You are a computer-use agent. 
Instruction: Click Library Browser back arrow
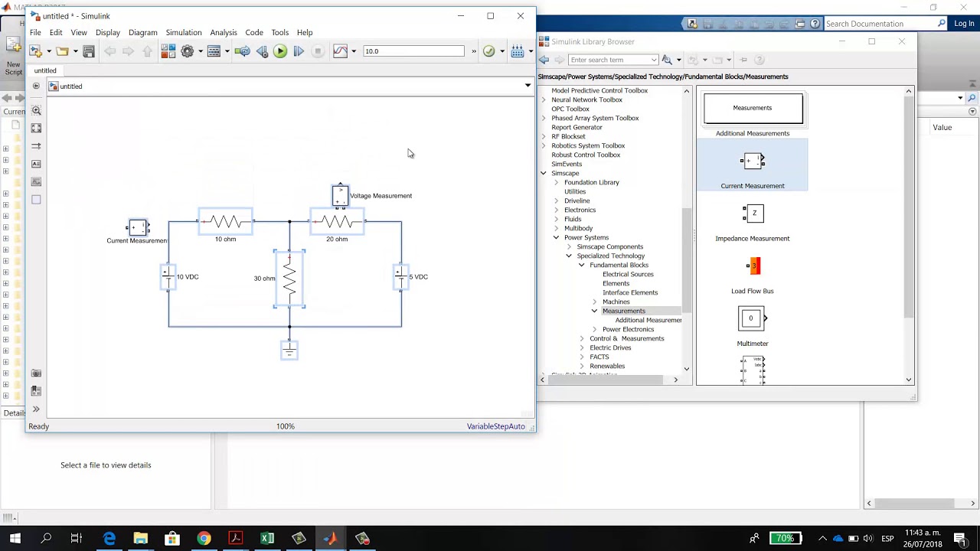pyautogui.click(x=544, y=60)
